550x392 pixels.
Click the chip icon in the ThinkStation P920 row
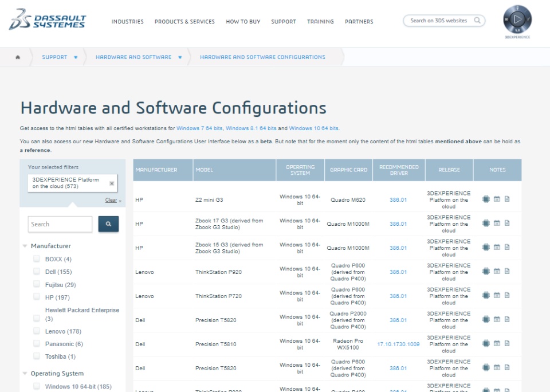(x=486, y=271)
